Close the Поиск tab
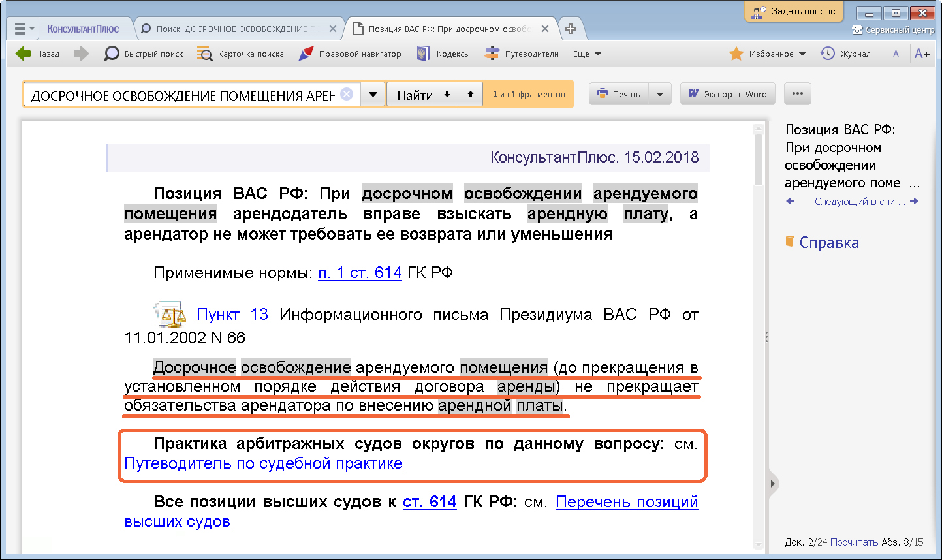 pos(333,29)
